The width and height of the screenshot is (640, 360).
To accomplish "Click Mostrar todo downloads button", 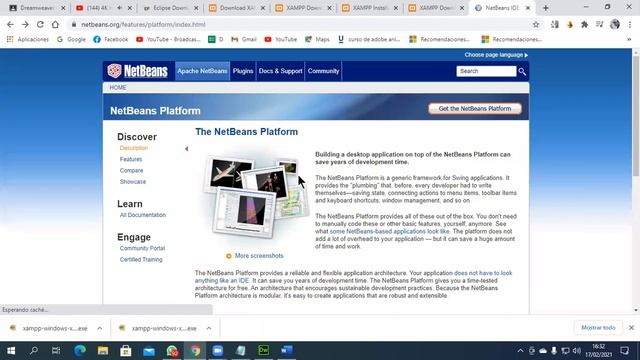I will [598, 328].
